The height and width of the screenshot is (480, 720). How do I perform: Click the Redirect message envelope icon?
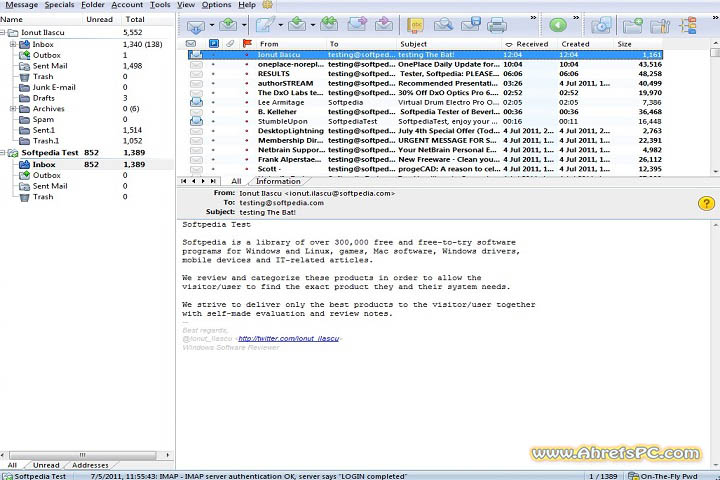click(x=384, y=25)
